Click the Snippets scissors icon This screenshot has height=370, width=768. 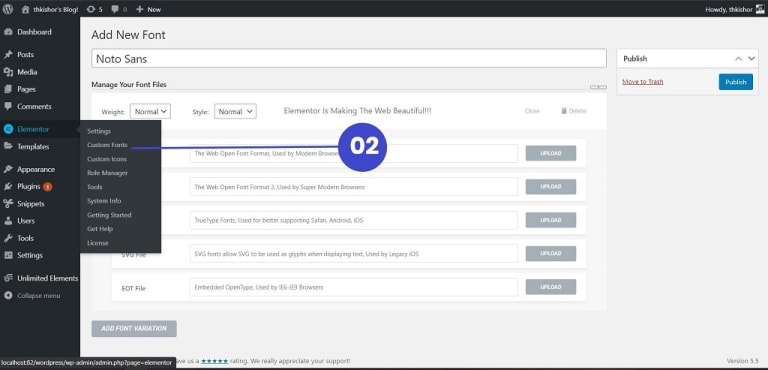pyautogui.click(x=8, y=204)
